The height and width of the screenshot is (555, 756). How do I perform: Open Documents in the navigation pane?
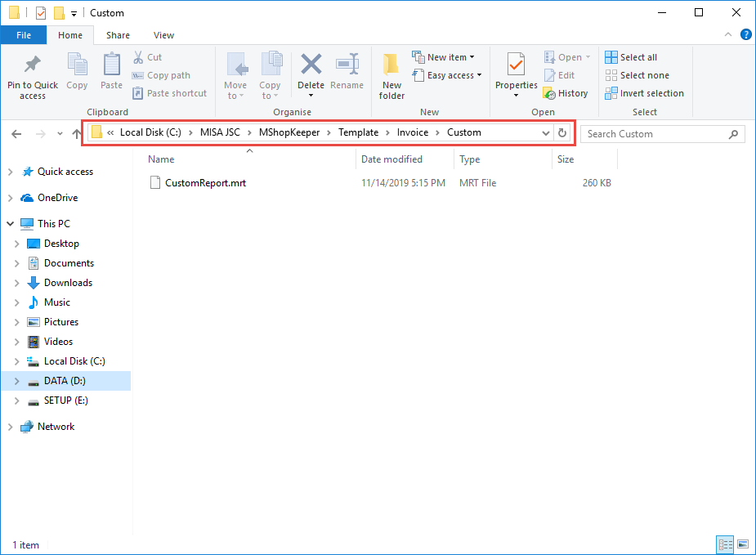point(69,263)
